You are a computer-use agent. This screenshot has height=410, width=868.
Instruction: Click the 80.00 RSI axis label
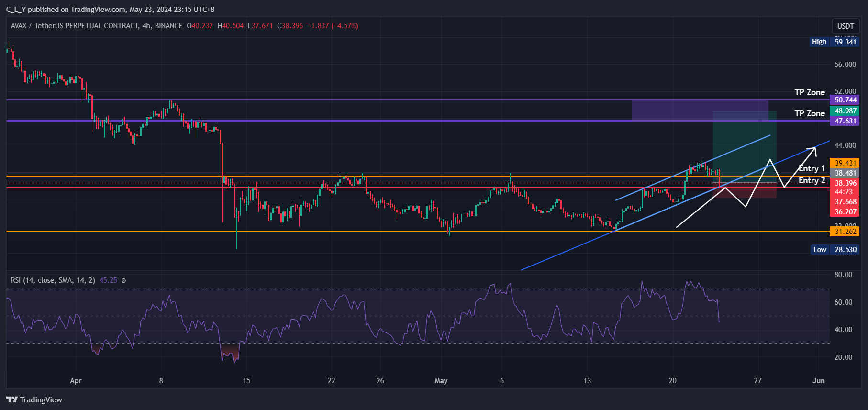(843, 275)
